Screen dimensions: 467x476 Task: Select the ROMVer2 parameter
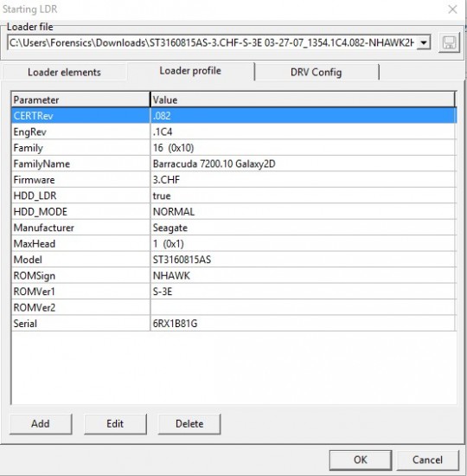coord(80,307)
